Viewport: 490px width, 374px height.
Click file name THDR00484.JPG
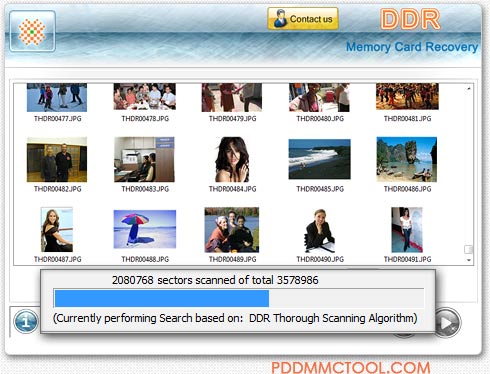coord(233,189)
